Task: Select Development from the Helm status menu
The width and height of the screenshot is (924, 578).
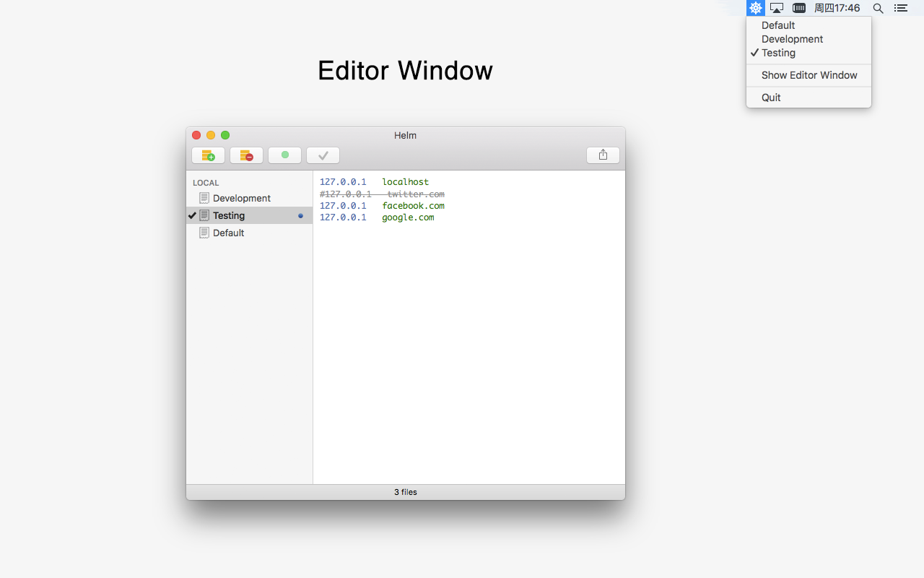Action: click(x=791, y=39)
